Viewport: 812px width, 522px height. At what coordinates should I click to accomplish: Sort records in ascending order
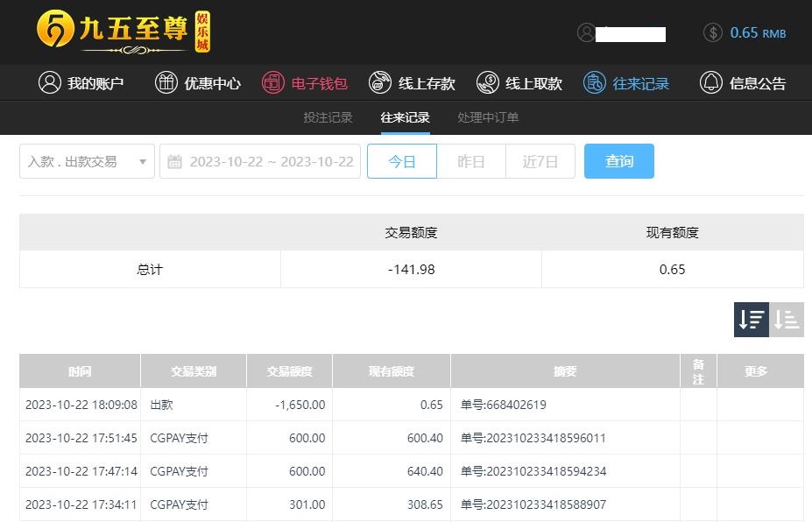pyautogui.click(x=787, y=320)
